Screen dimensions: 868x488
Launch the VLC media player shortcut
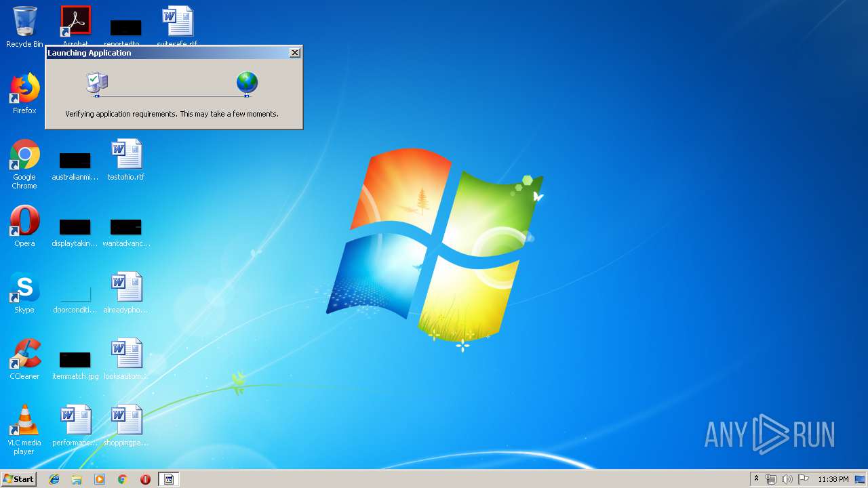[24, 430]
